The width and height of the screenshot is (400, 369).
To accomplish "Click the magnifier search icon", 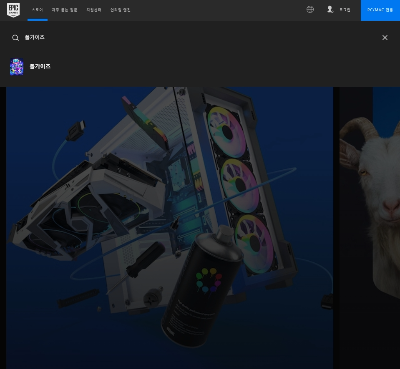I will 15,38.
